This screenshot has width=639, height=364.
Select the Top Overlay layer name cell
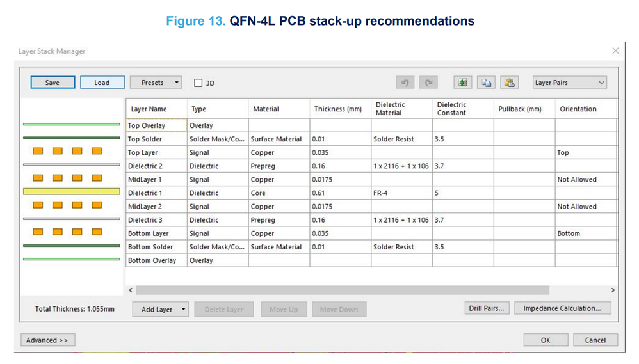pyautogui.click(x=156, y=125)
